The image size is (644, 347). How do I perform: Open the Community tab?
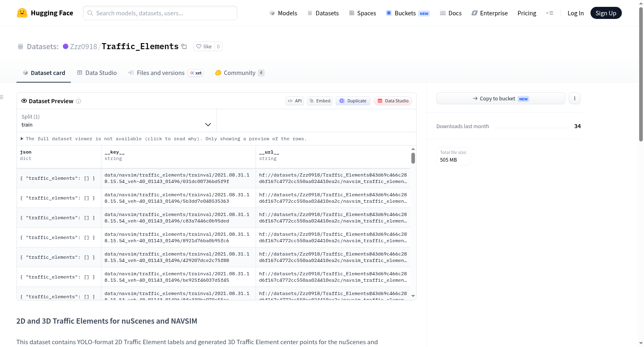tap(239, 73)
